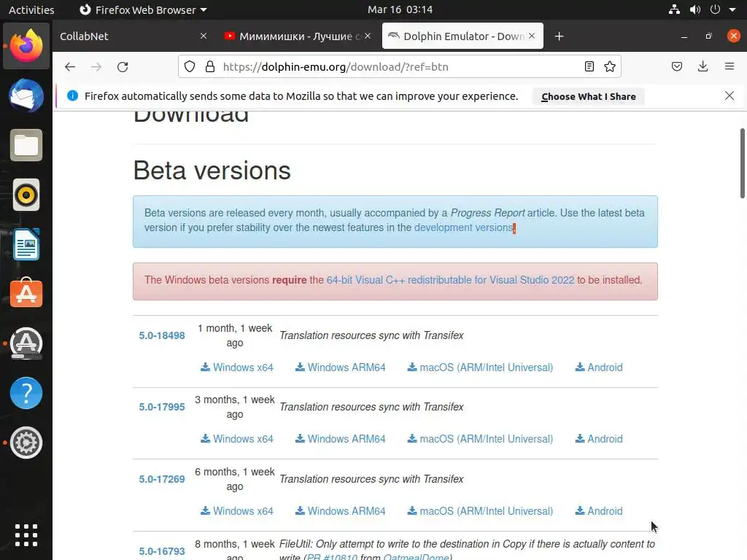This screenshot has height=560, width=747.
Task: Open Firefox downloads panel
Action: point(703,66)
